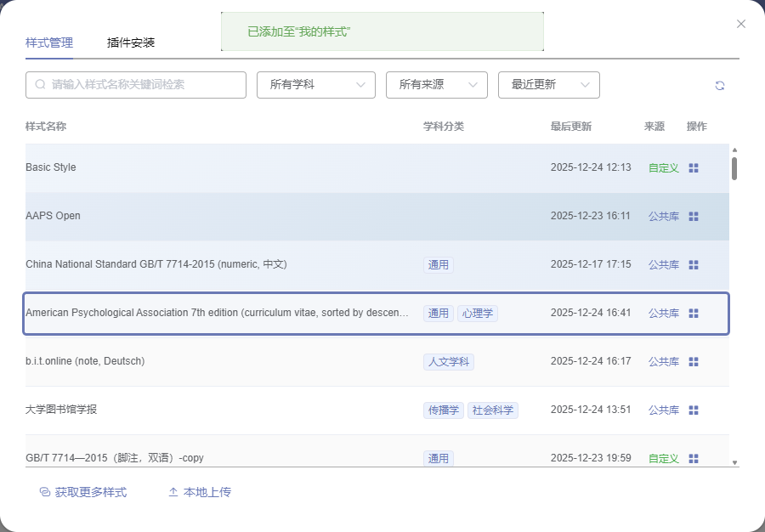Switch to the 插件安装 tab
This screenshot has height=532, width=765.
click(x=131, y=42)
